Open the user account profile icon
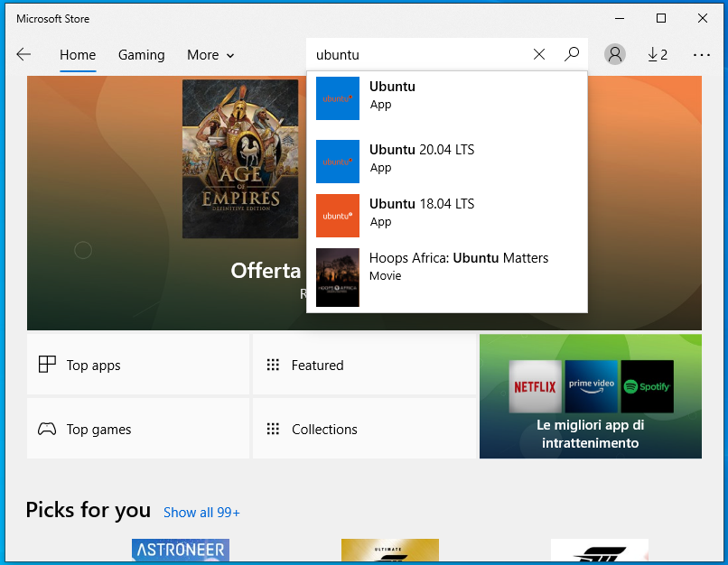 coord(615,54)
